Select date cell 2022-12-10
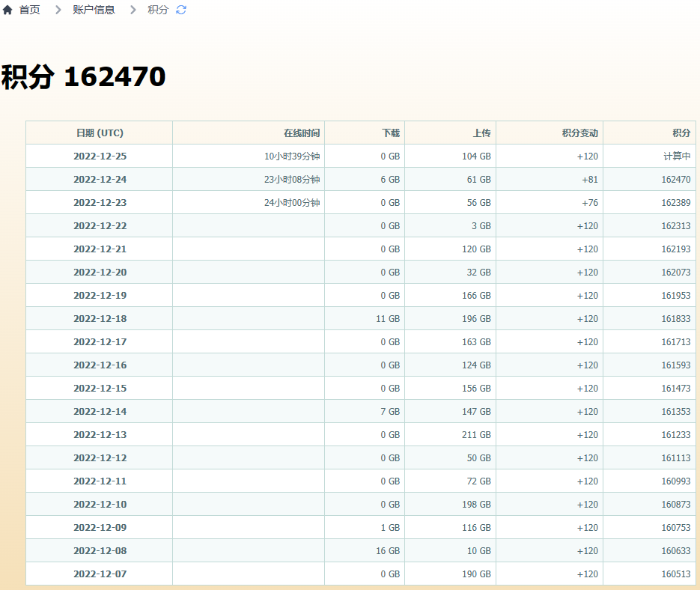Image resolution: width=700 pixels, height=590 pixels. pos(100,505)
